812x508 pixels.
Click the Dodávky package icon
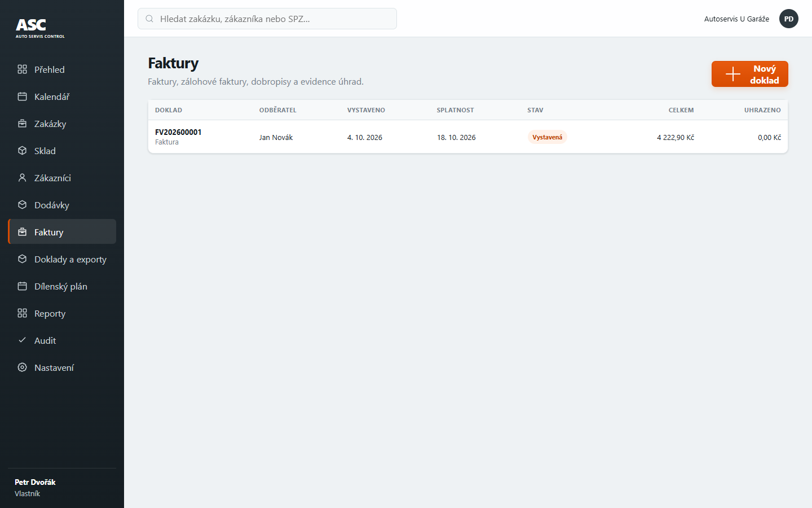click(x=22, y=205)
